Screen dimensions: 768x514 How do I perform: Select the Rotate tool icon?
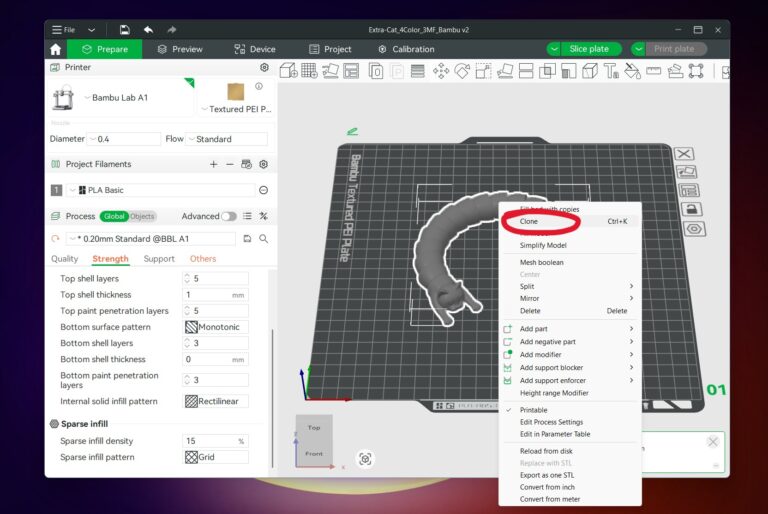point(462,71)
